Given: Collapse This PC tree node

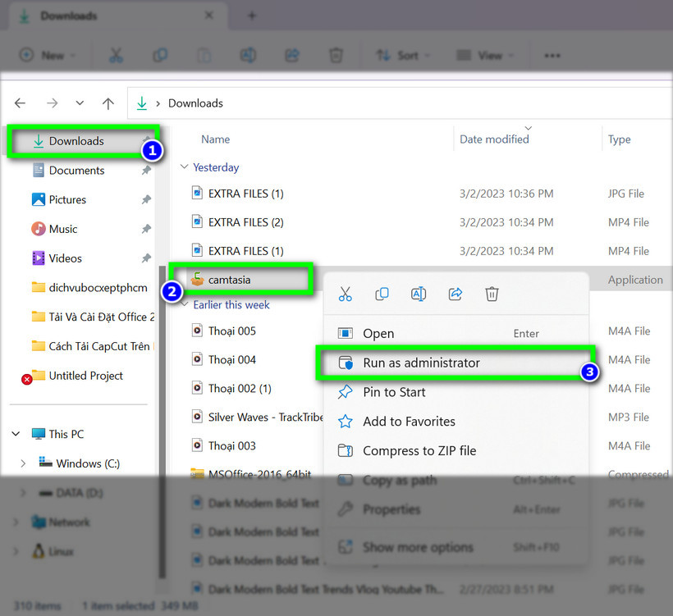Looking at the screenshot, I should pos(17,434).
